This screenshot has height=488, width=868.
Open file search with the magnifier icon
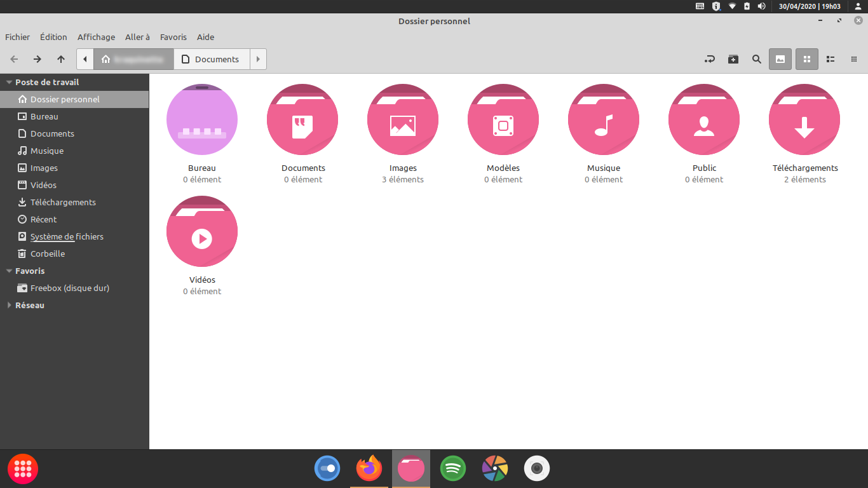click(x=757, y=59)
